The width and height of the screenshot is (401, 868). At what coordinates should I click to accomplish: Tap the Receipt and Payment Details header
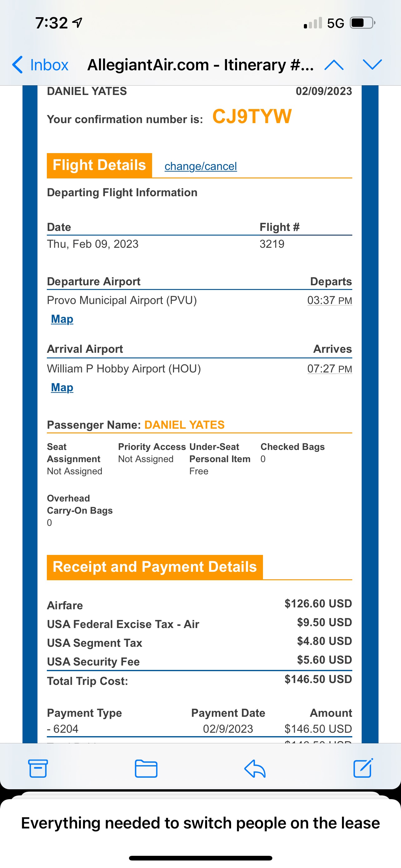(x=155, y=567)
